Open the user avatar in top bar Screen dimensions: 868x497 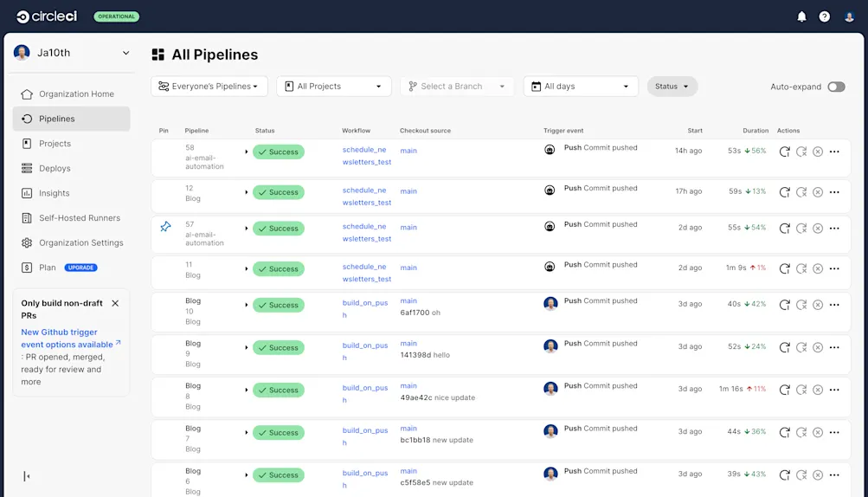[849, 16]
